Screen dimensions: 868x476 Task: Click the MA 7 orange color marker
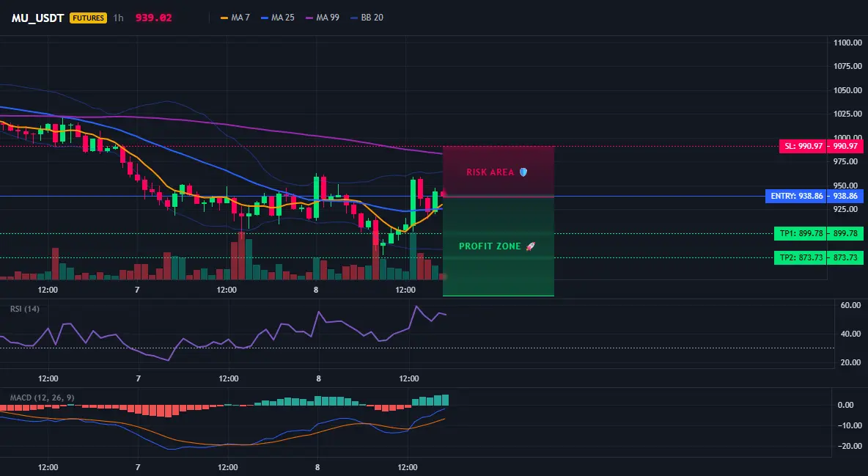[224, 18]
